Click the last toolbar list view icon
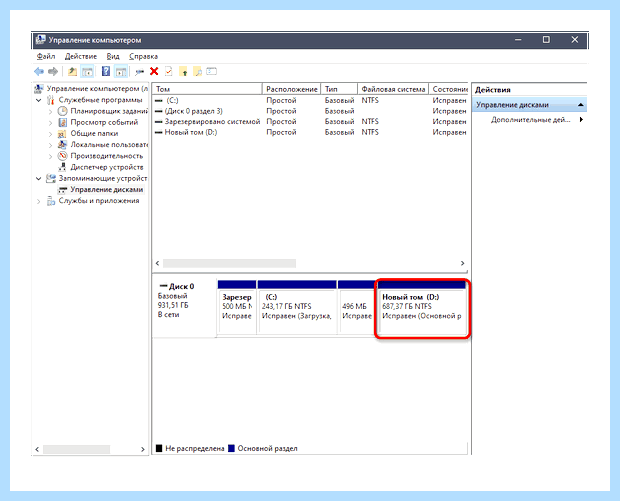Viewport: 620px width, 501px height. (212, 72)
